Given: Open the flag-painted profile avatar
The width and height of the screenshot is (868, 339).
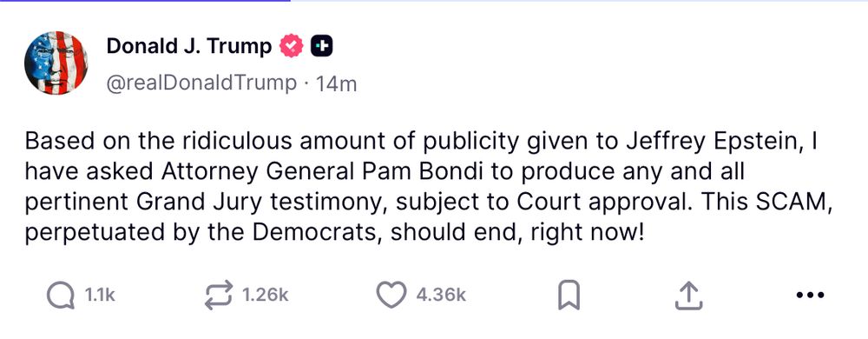Looking at the screenshot, I should (x=56, y=63).
